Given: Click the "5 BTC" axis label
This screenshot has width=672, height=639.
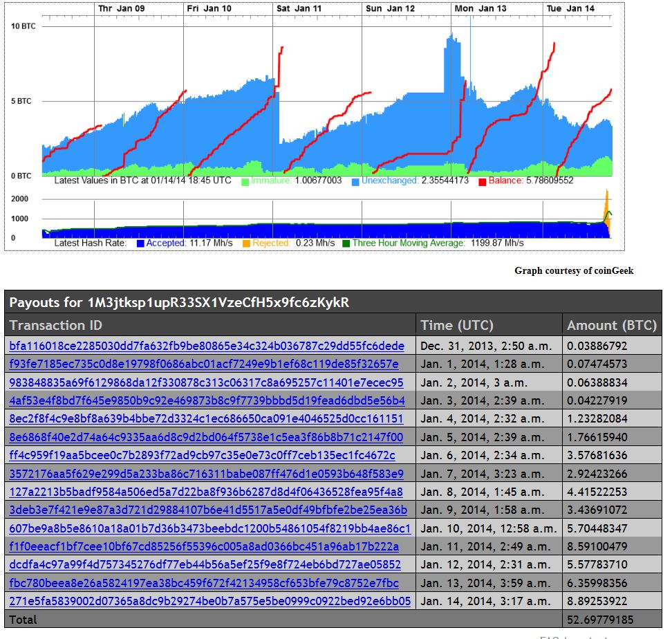Looking at the screenshot, I should click(21, 101).
